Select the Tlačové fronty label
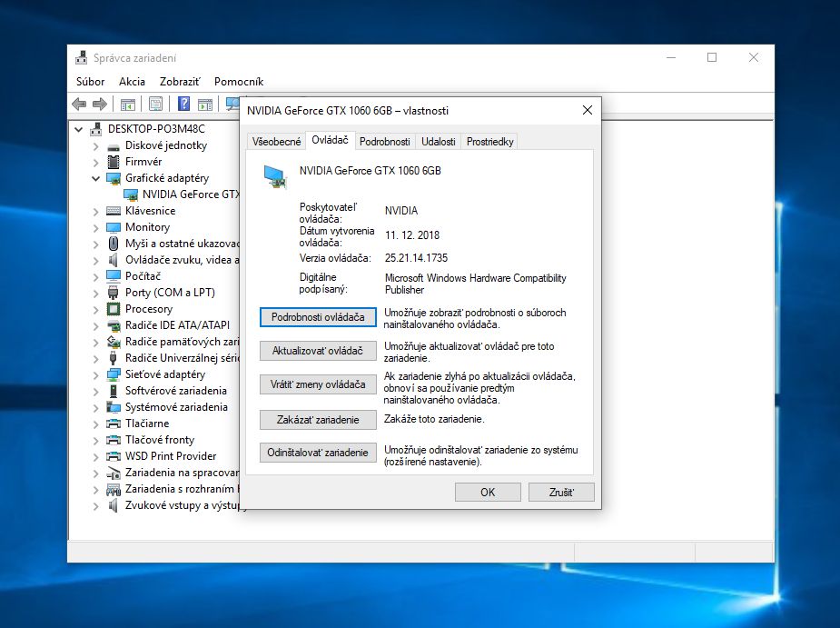840x628 pixels. click(160, 440)
